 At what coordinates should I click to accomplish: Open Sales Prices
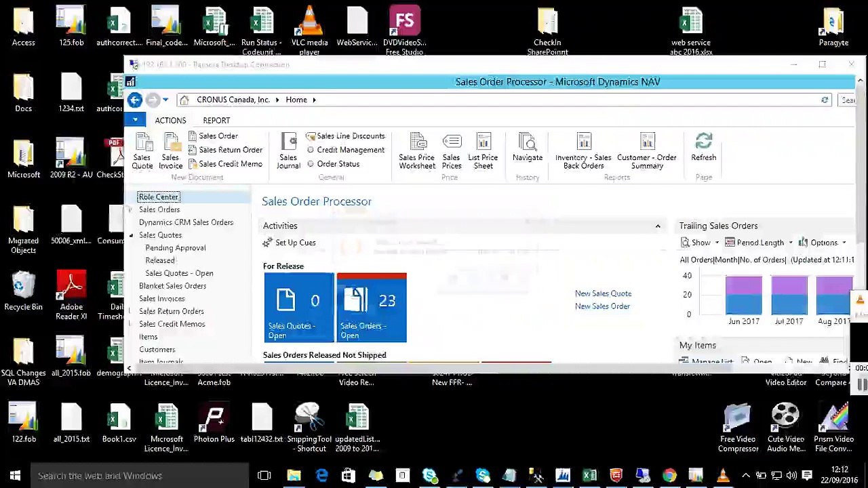coord(452,150)
